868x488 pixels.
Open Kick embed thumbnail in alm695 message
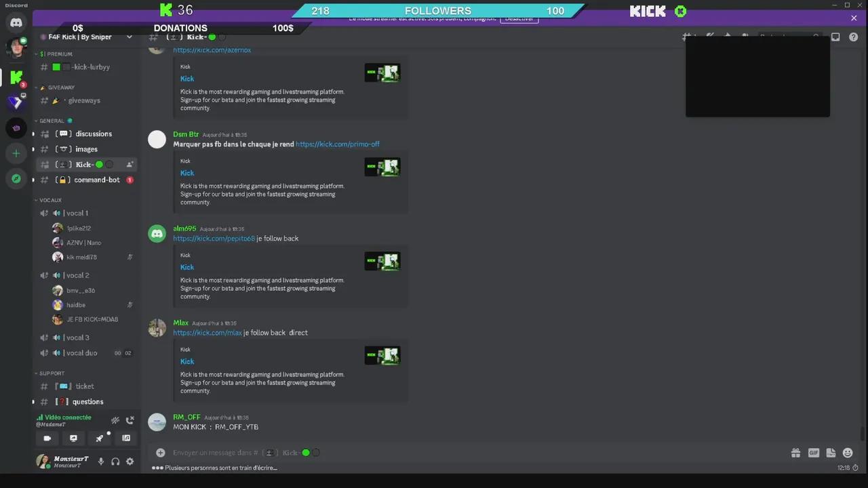[382, 261]
